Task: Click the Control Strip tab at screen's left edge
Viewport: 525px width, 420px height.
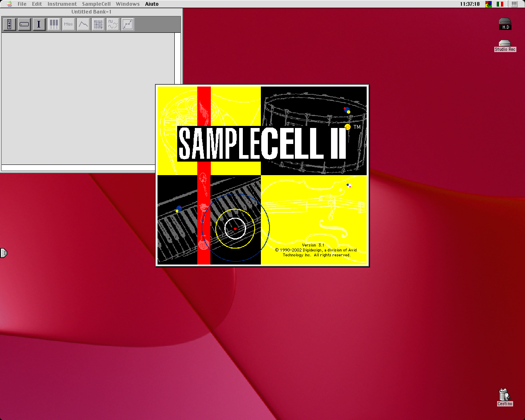Action: [x=4, y=253]
